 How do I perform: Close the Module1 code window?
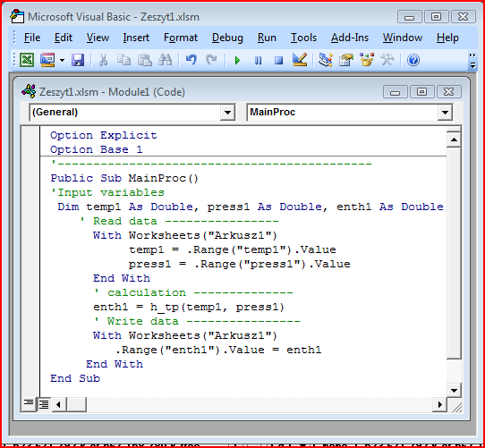(x=448, y=92)
